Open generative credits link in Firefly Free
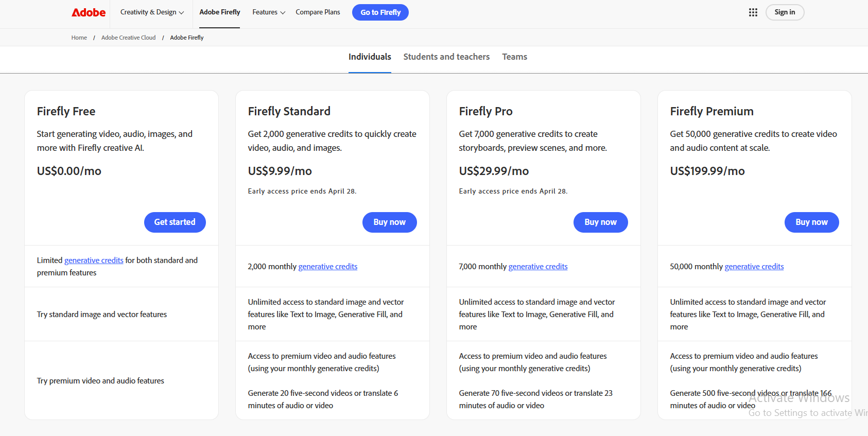The height and width of the screenshot is (436, 868). click(x=94, y=260)
